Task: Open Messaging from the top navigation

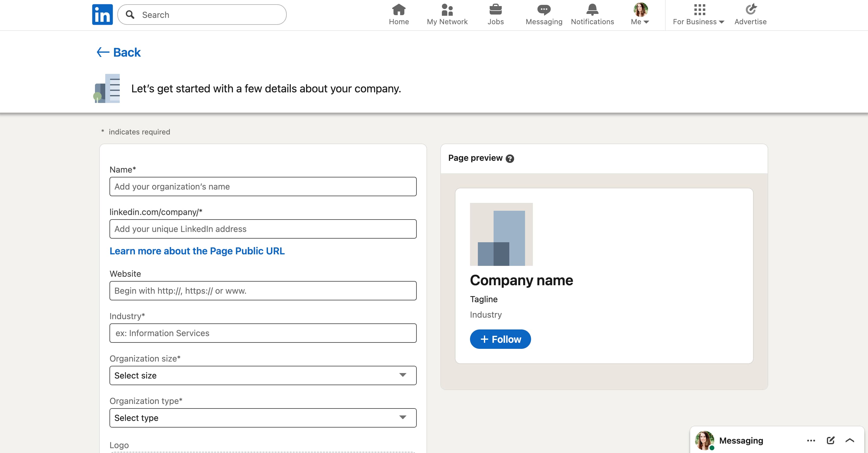Action: 543,9
